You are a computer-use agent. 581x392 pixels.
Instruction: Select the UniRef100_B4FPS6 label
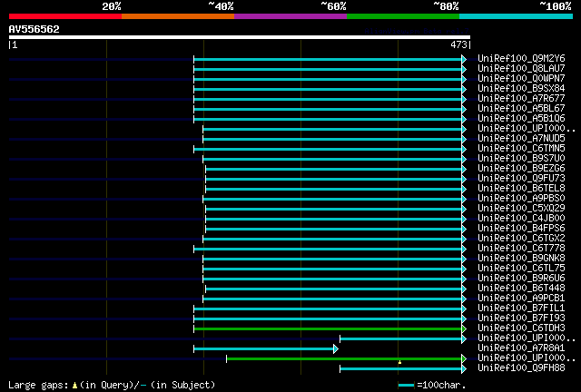[521, 229]
